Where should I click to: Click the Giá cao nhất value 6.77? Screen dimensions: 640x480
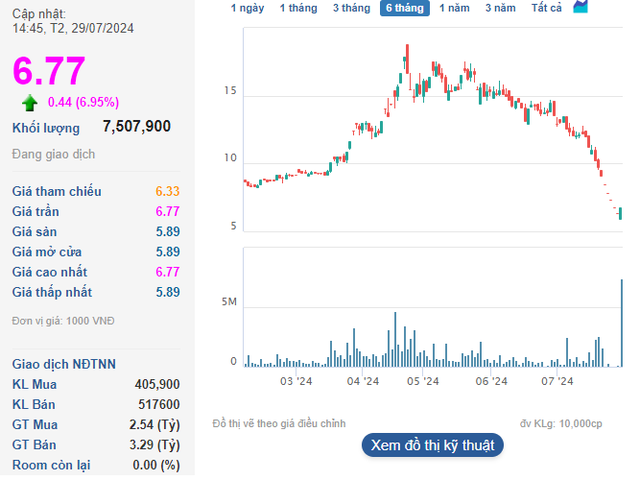[167, 272]
